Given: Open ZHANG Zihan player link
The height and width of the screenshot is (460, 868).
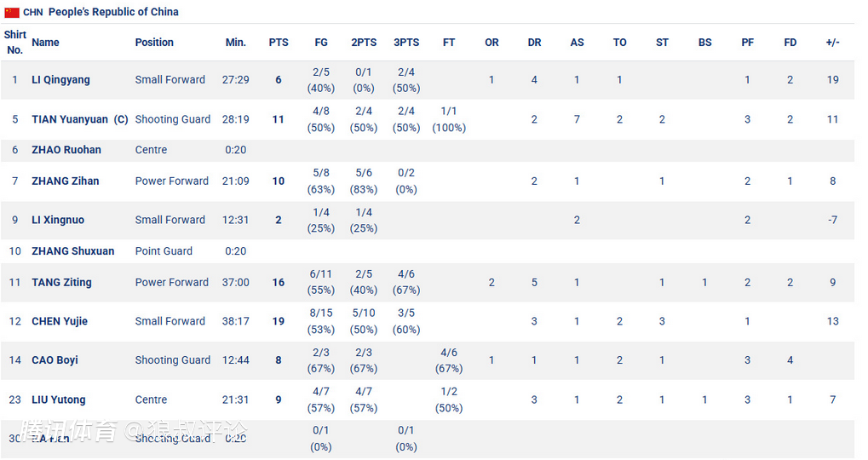Looking at the screenshot, I should (65, 181).
